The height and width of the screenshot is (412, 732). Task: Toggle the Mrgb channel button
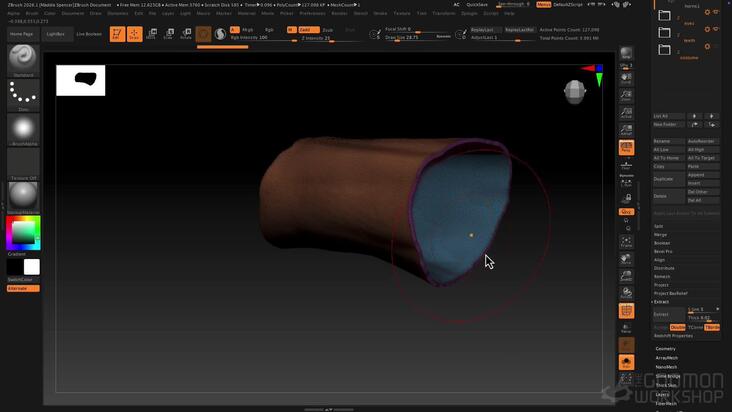point(247,30)
